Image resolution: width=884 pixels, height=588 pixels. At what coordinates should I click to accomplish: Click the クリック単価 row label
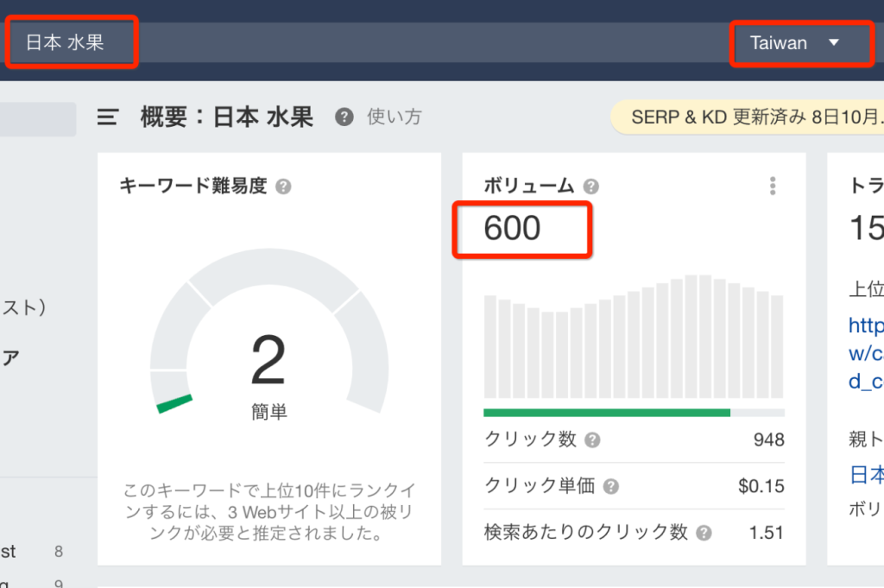[x=540, y=485]
